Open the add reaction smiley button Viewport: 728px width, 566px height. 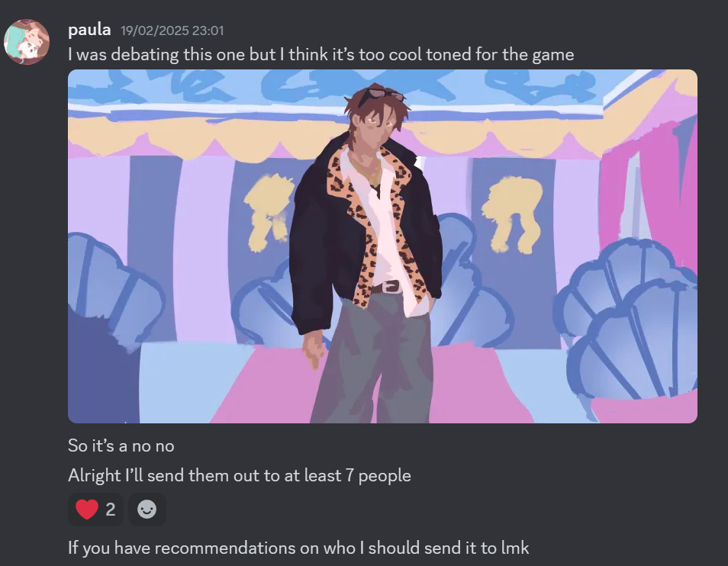[147, 510]
